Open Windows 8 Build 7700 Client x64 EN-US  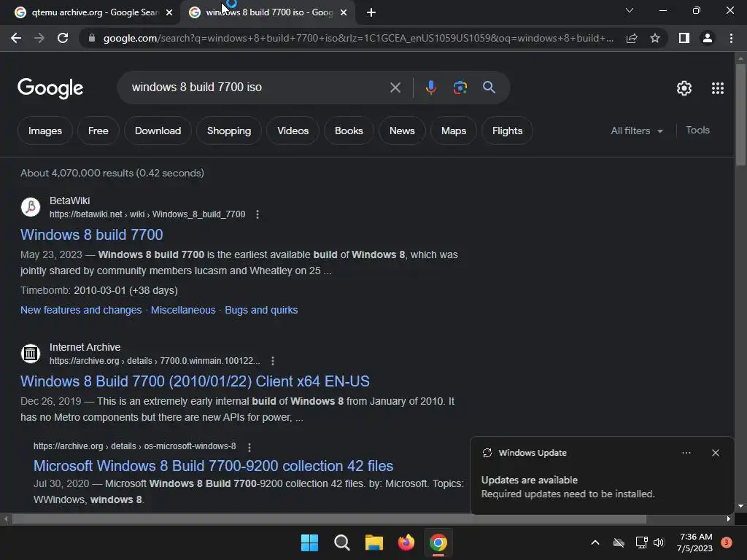pos(195,381)
